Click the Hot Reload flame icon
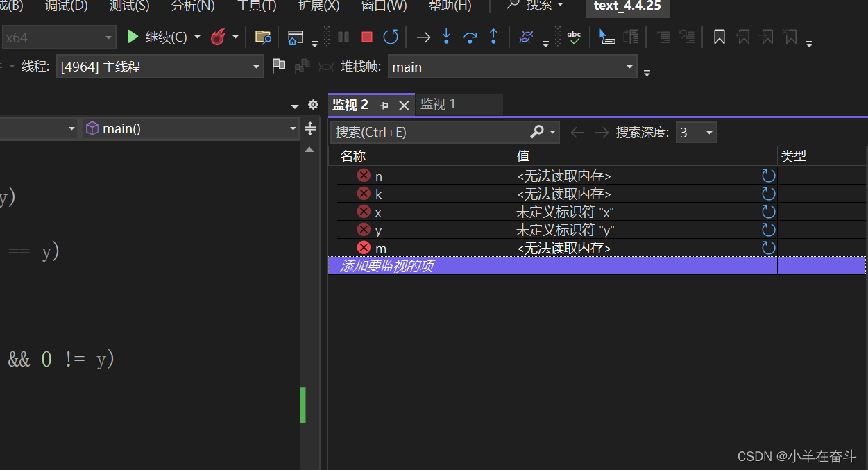This screenshot has width=868, height=470. pyautogui.click(x=219, y=37)
